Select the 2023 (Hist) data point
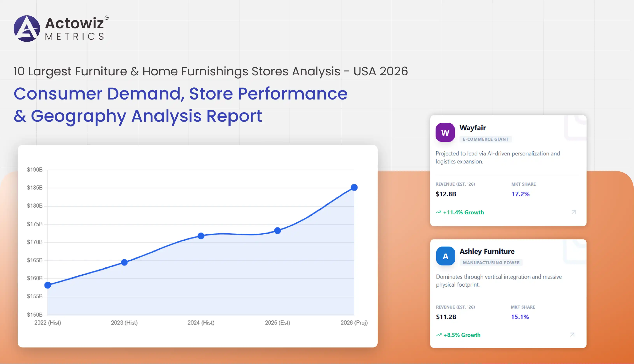Viewport: 634px width, 364px height. coord(124,262)
